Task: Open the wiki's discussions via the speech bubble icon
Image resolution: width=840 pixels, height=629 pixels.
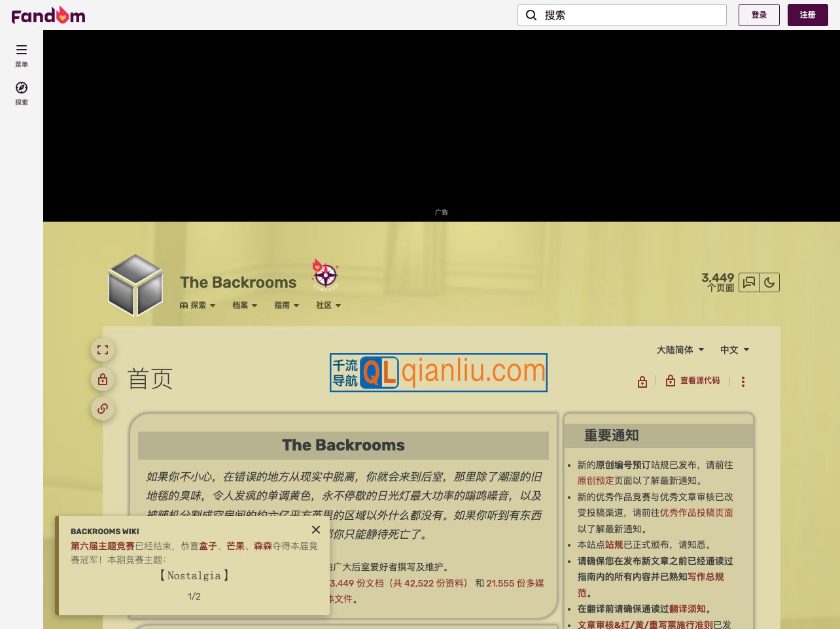Action: coord(748,282)
